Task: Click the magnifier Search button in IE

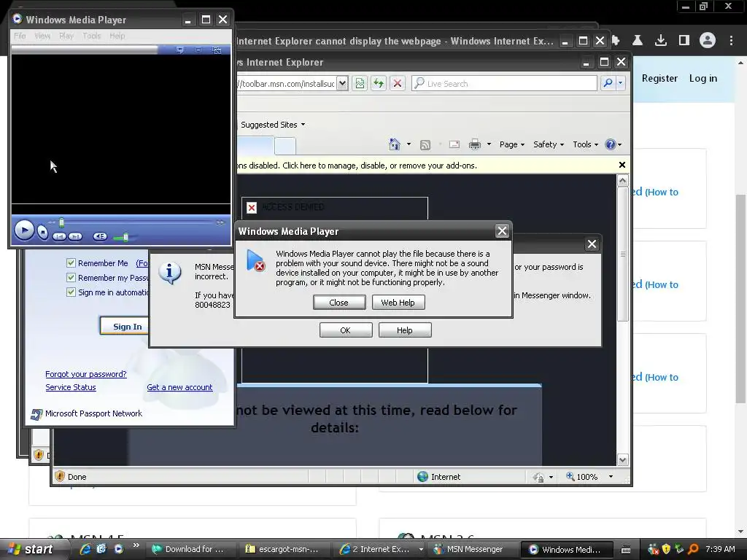Action: [608, 83]
